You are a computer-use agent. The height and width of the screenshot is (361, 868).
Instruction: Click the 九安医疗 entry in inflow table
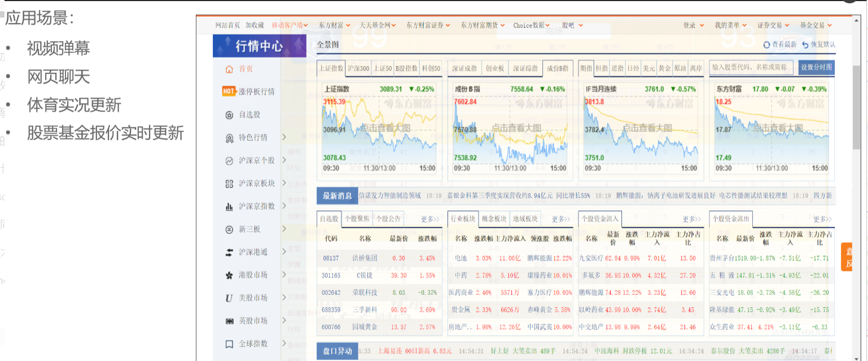click(591, 258)
